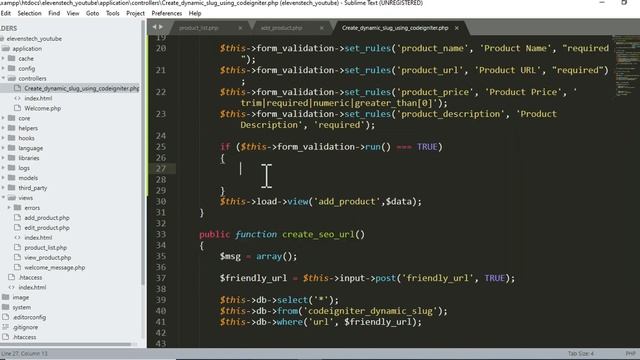The image size is (640, 360).
Task: Open .gitignore in the sidebar
Action: click(25, 327)
